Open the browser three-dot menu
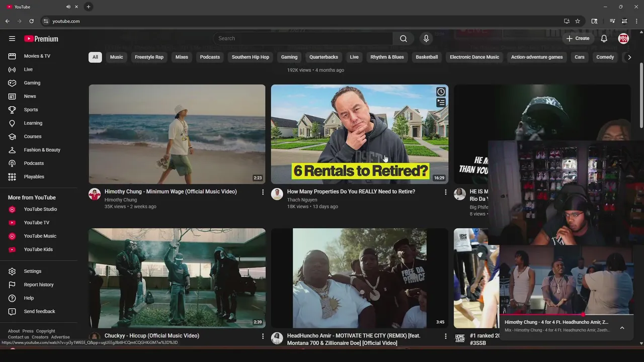 click(637, 21)
